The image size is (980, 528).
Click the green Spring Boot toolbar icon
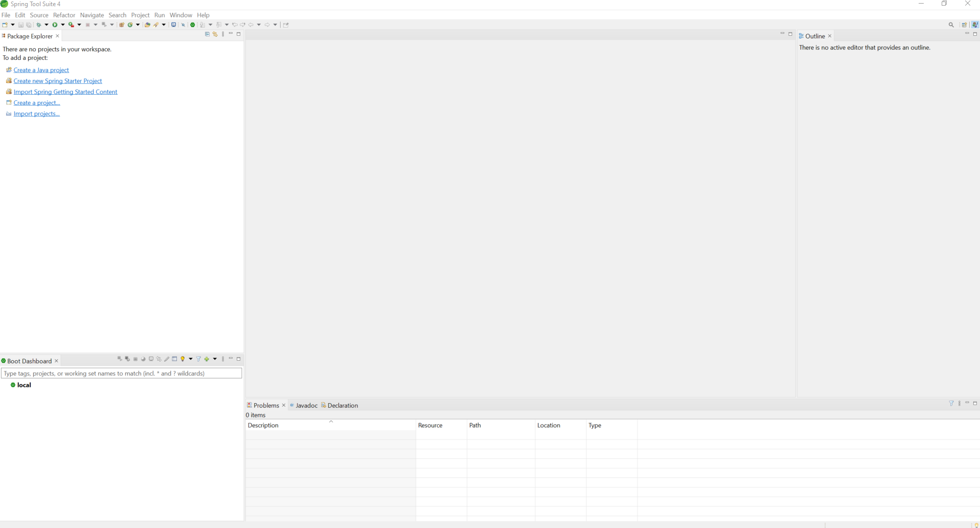[193, 25]
